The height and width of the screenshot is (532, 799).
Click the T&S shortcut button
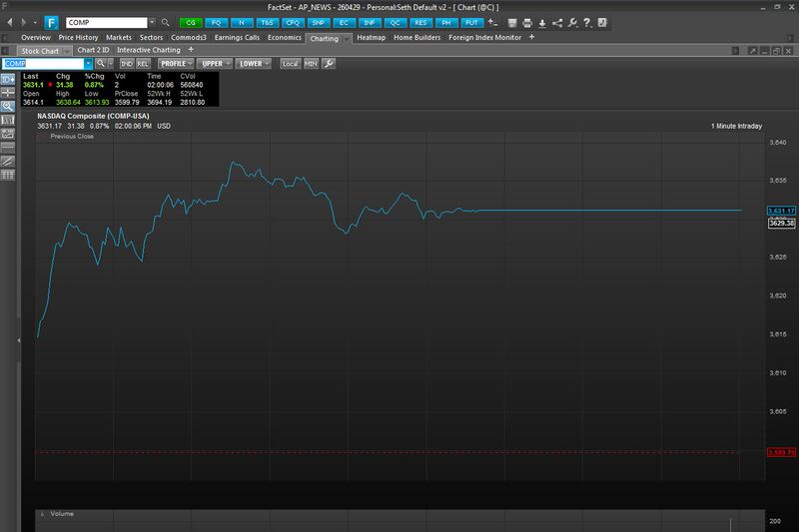pyautogui.click(x=266, y=22)
